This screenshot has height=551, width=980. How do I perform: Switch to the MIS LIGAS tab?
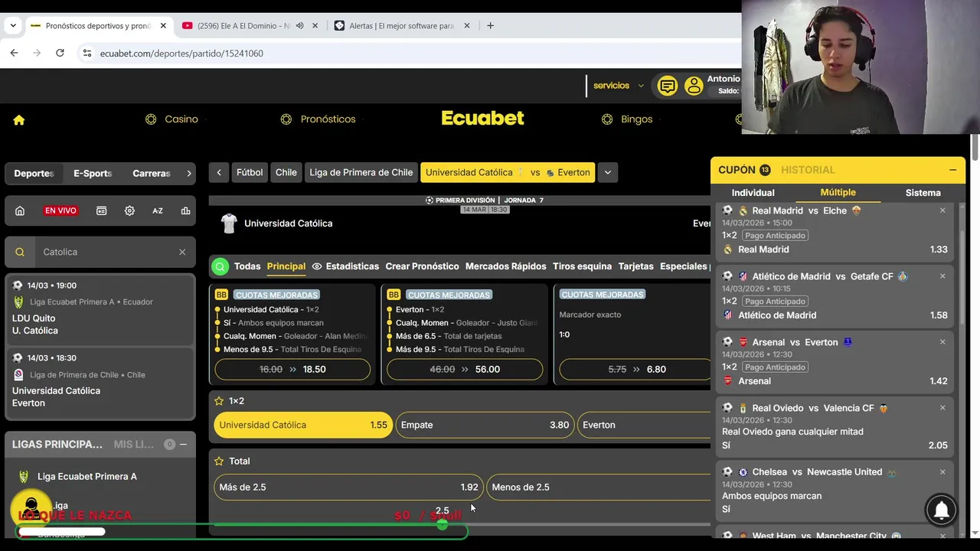[134, 445]
